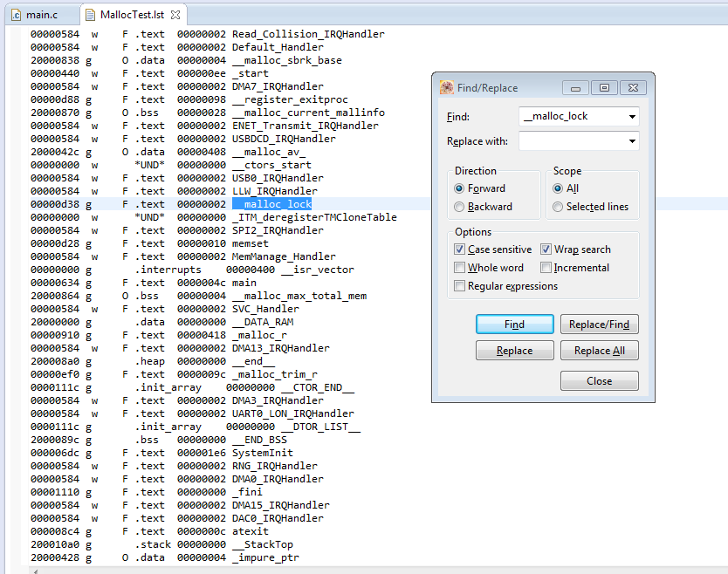This screenshot has height=574, width=728.
Task: Click the _malloc_trim_r symbol text
Action: click(275, 374)
